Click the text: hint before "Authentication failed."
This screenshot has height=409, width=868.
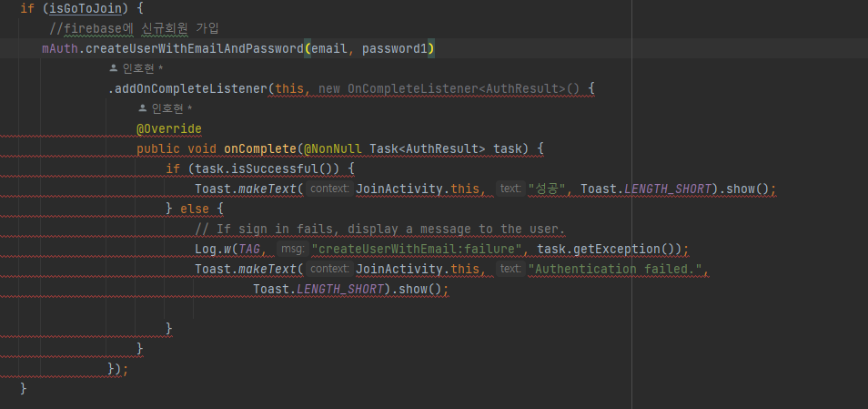[x=510, y=269]
